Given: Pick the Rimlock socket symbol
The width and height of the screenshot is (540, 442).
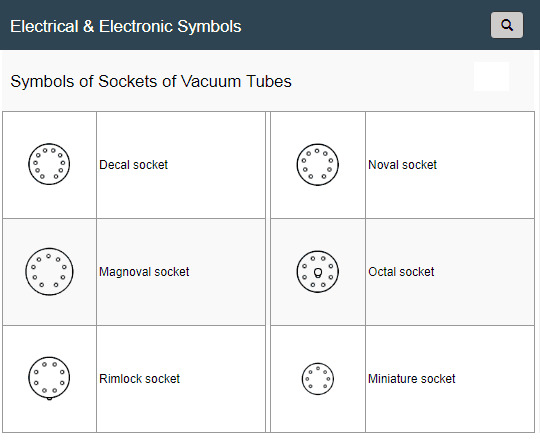Looking at the screenshot, I should (x=49, y=378).
